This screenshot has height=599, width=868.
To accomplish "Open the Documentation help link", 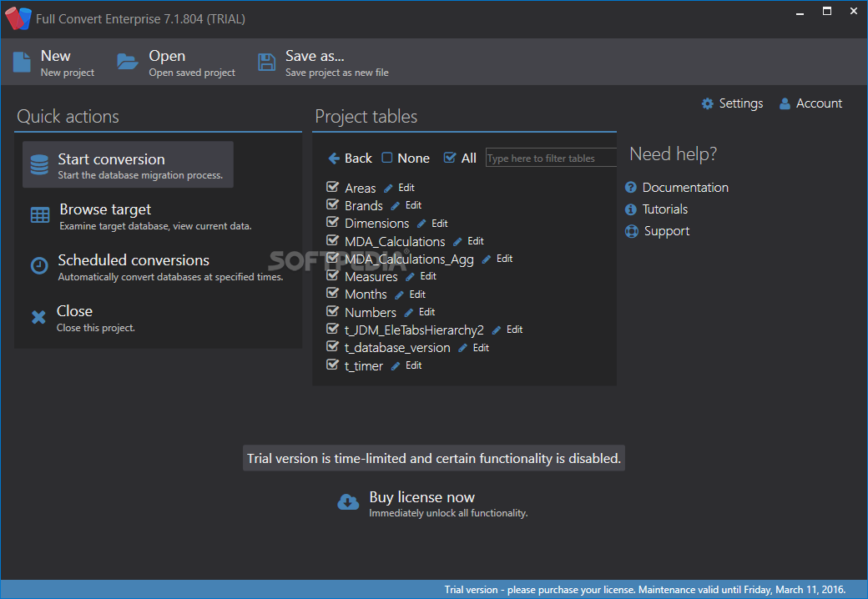I will (x=677, y=188).
